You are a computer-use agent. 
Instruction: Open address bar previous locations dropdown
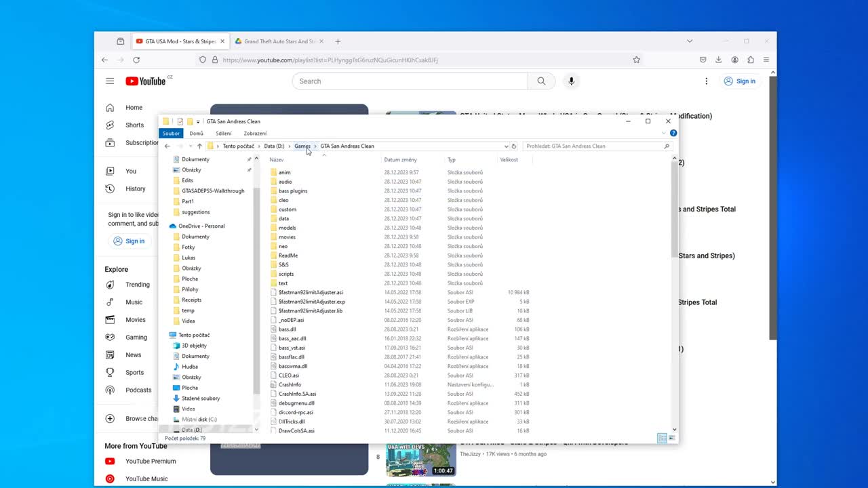point(506,146)
